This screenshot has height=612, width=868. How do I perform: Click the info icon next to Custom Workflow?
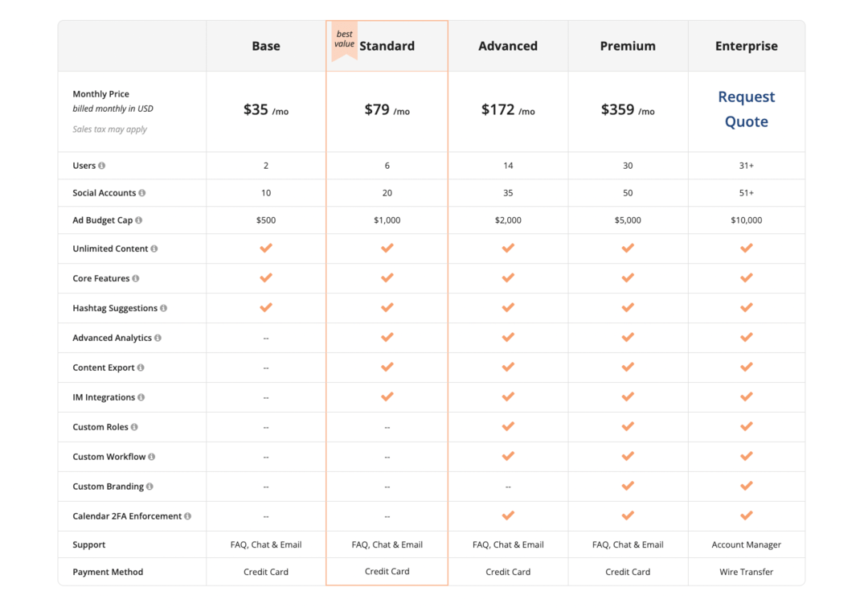tap(152, 457)
